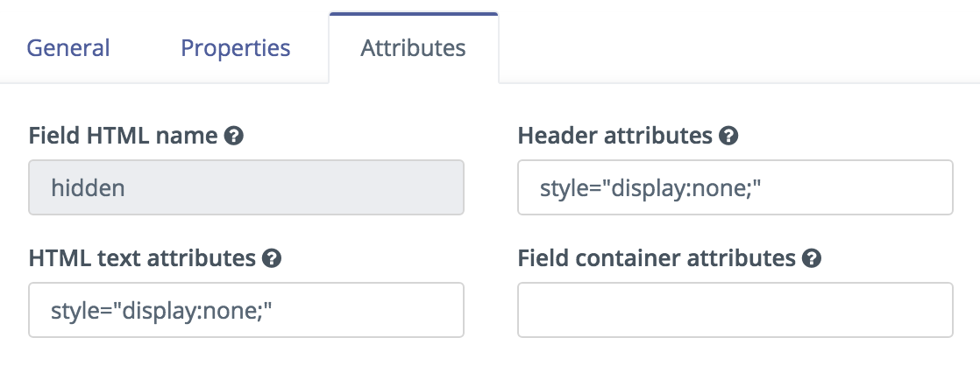The image size is (980, 380).
Task: Click the "HTML text attributes" label text
Action: (x=142, y=257)
